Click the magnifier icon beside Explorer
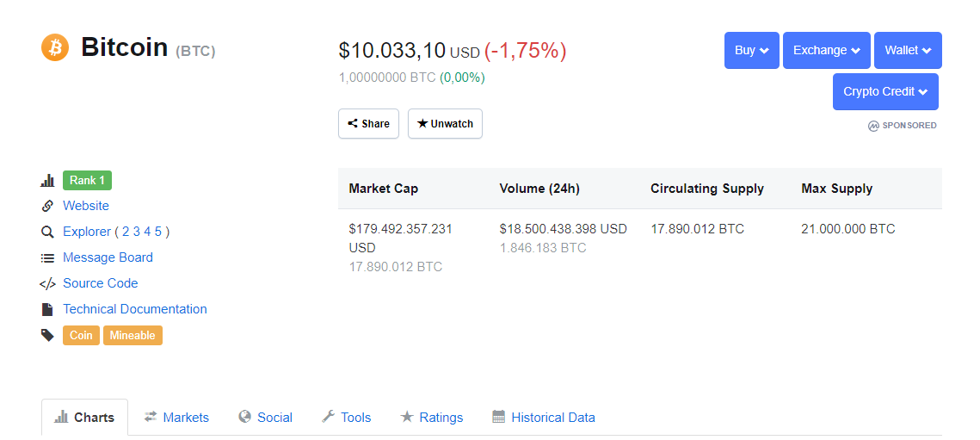 47,232
